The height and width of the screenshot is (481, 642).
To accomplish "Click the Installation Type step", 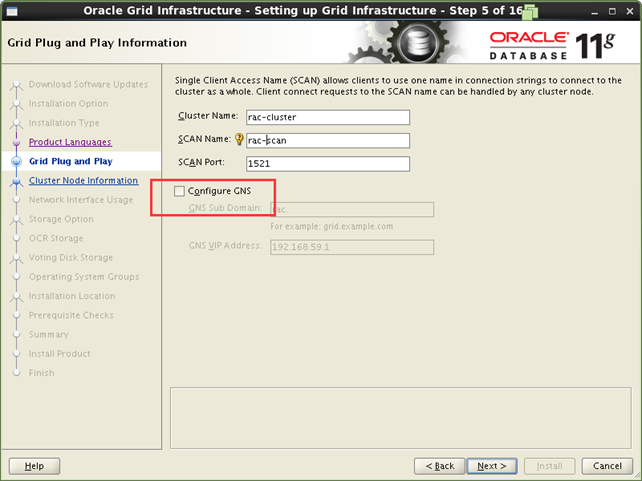I will 64,123.
